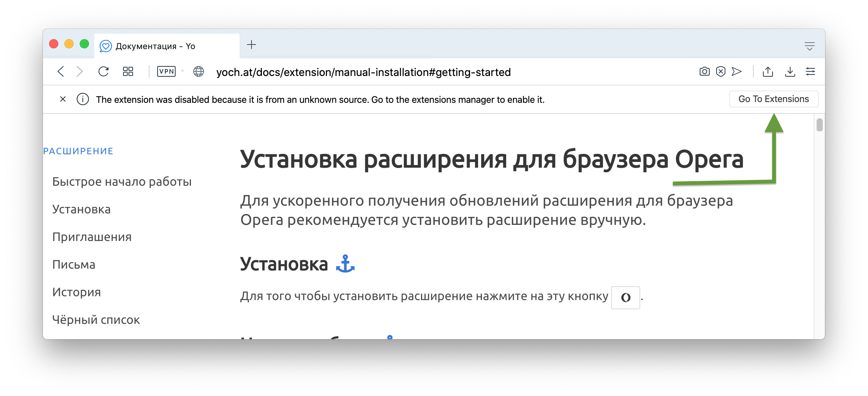Go back to the previous page

(x=61, y=71)
